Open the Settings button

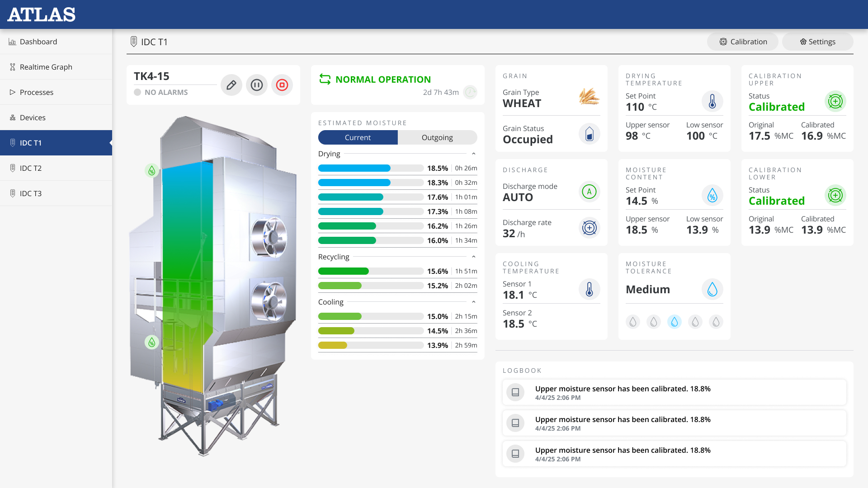(x=817, y=42)
